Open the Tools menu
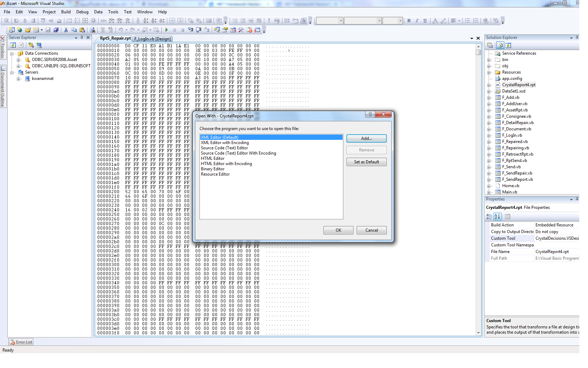This screenshot has height=368, width=588. (113, 12)
